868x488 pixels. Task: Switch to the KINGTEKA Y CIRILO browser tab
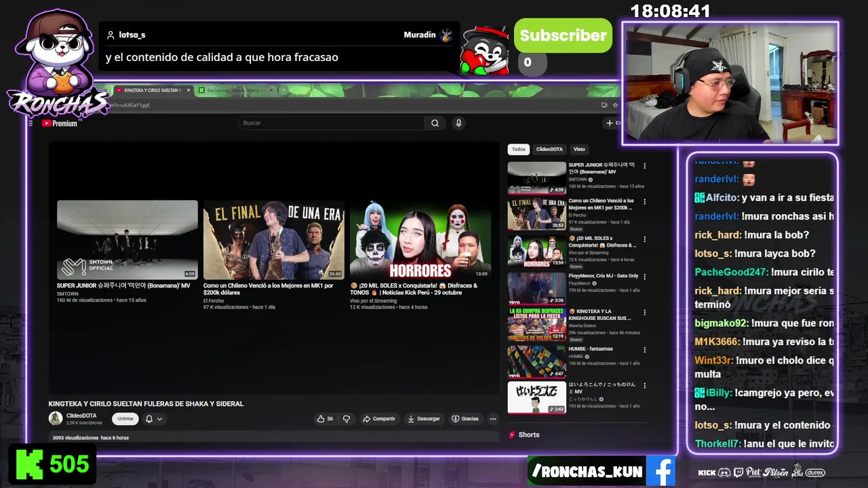(152, 90)
